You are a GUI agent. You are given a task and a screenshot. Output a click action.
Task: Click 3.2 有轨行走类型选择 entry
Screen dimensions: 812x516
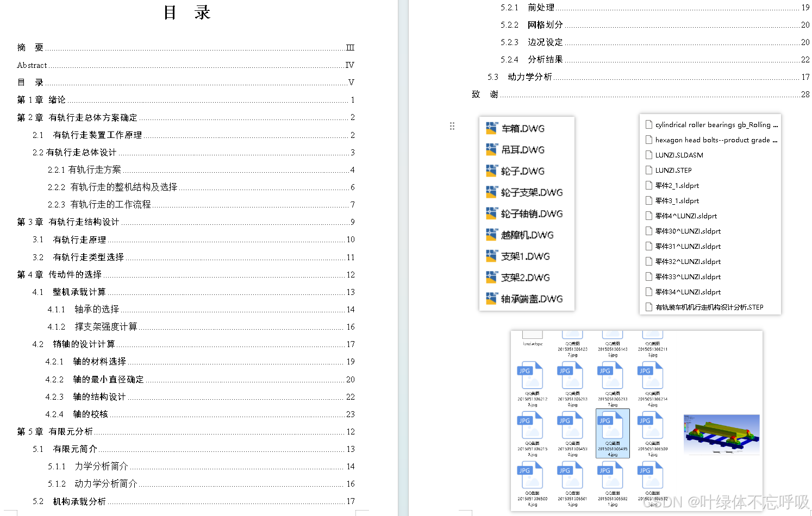[x=193, y=257]
